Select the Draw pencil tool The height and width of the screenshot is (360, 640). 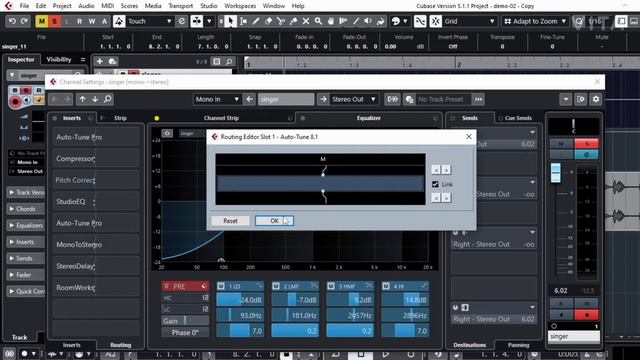(x=256, y=21)
